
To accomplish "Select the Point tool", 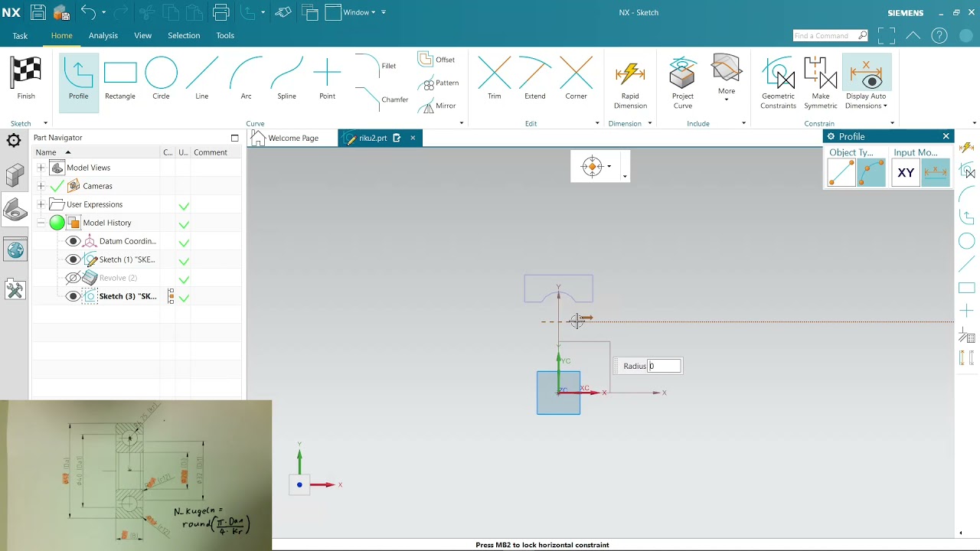I will 327,80.
